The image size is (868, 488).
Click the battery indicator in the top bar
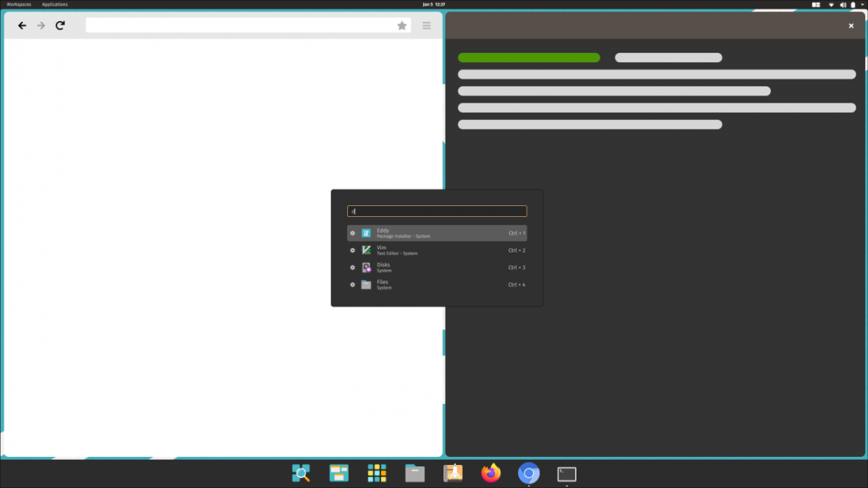coord(853,4)
